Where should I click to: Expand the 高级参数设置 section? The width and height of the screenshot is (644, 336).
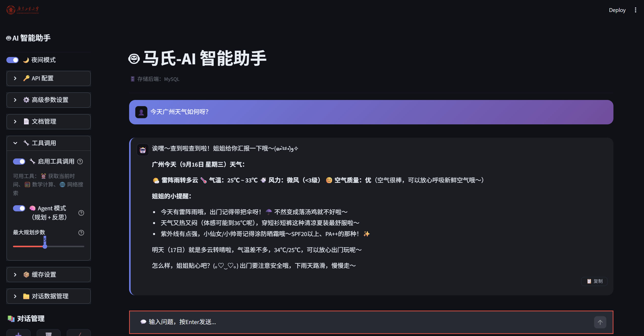tap(49, 100)
